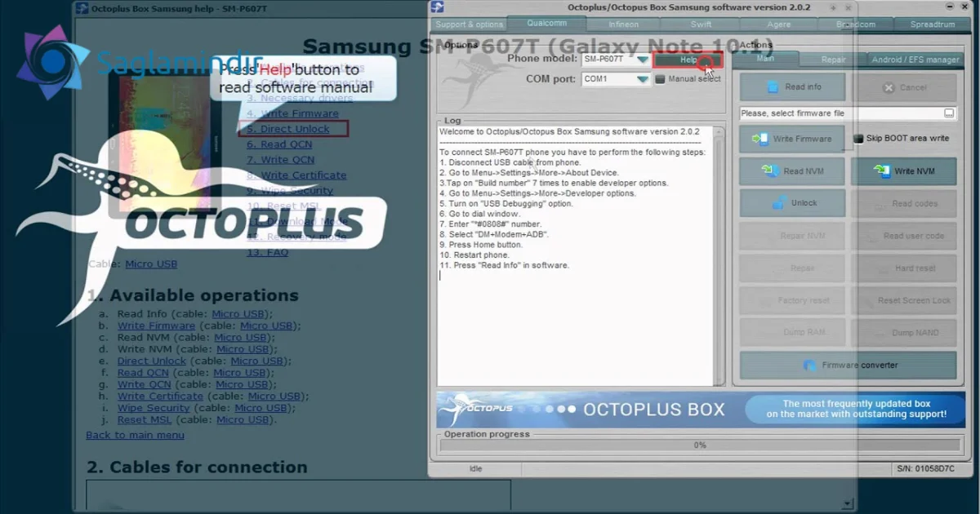Select the Qualcomm tab
Screen dimensions: 980x514
coord(546,24)
